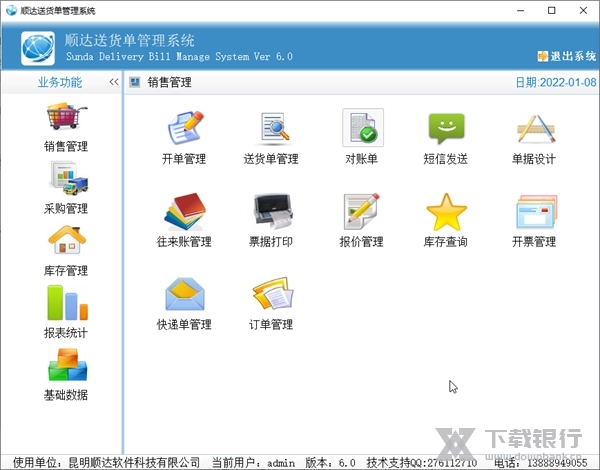
Task: Select 库存管理 house icon in sidebar
Action: 67,240
